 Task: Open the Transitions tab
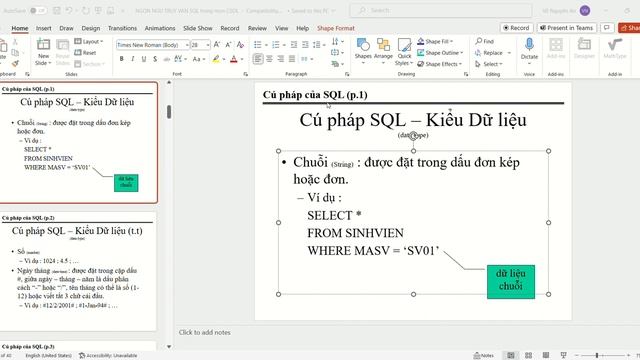pos(122,28)
